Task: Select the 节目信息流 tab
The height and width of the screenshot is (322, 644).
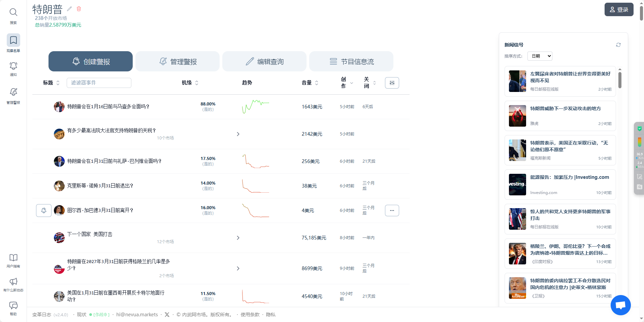Action: 351,62
